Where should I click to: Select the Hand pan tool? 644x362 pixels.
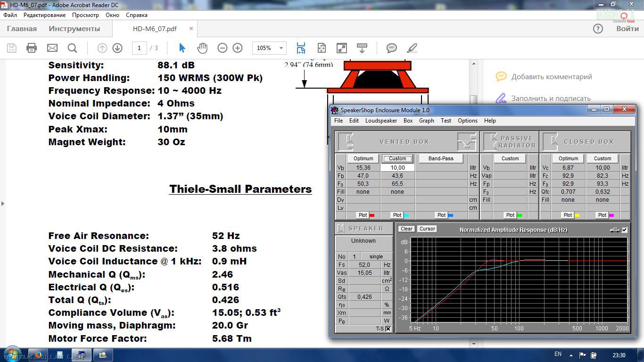[x=202, y=48]
